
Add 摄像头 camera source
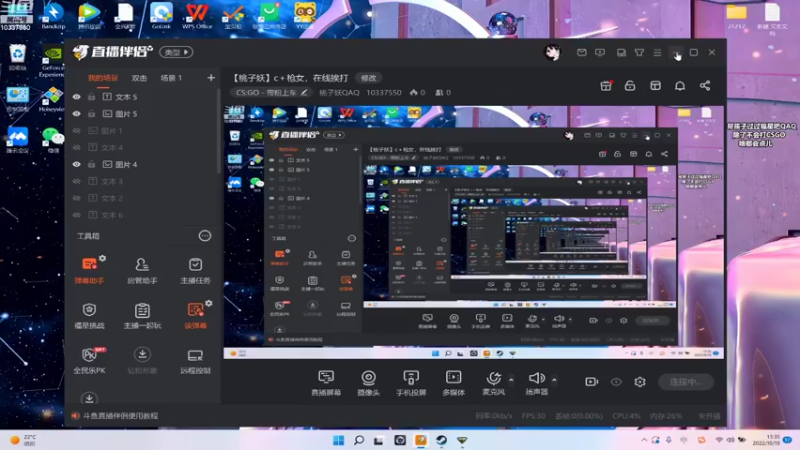(x=368, y=383)
